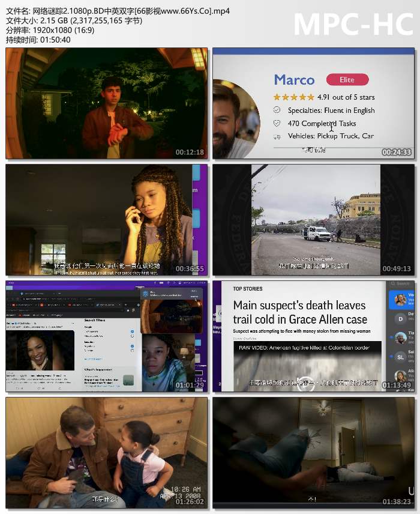This screenshot has width=420, height=514.
Task: Toggle the third checked Search filters option
Action: click(132, 346)
